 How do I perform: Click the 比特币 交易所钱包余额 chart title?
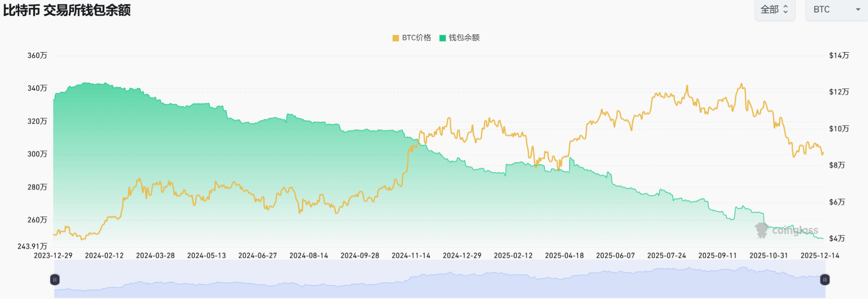tap(67, 10)
